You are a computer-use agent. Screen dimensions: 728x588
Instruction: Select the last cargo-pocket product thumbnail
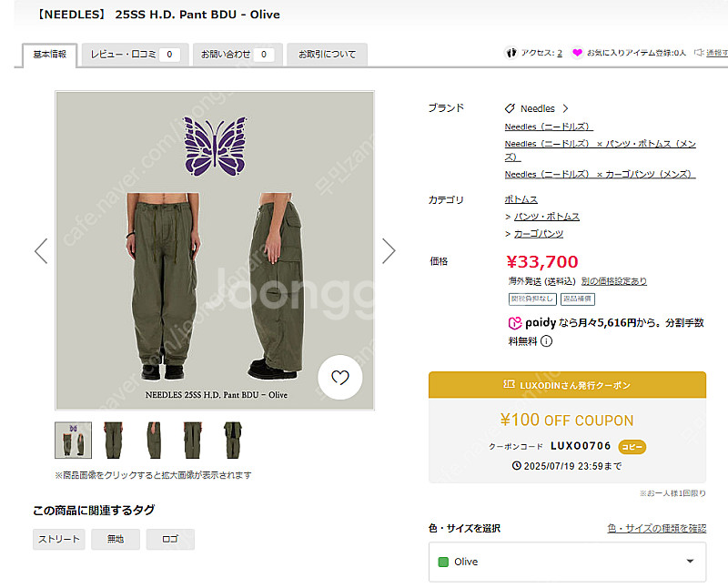click(232, 441)
